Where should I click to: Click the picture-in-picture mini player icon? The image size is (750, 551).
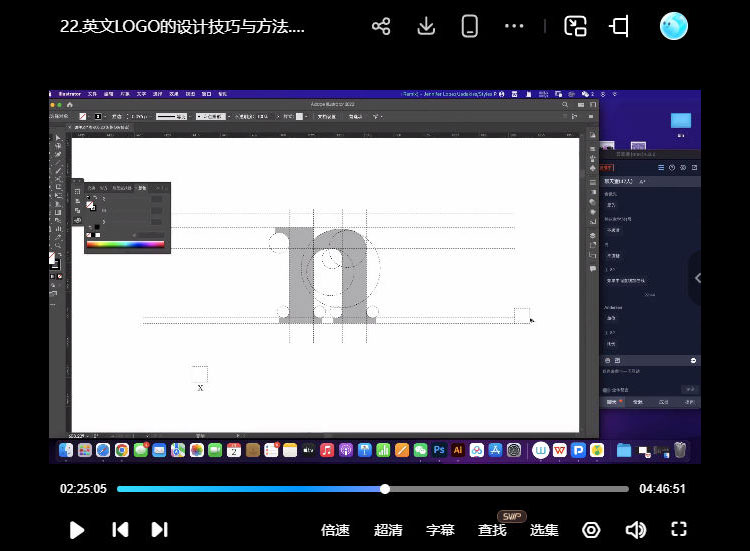[575, 27]
